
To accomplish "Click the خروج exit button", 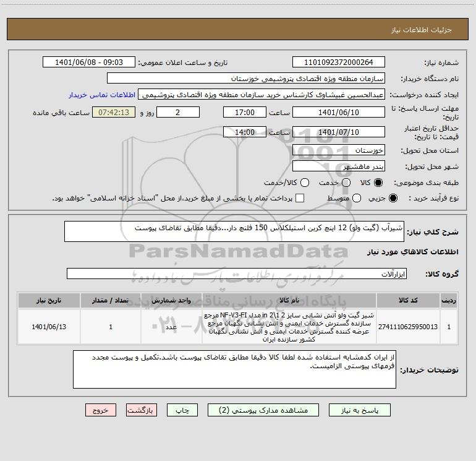I will point(101,410).
